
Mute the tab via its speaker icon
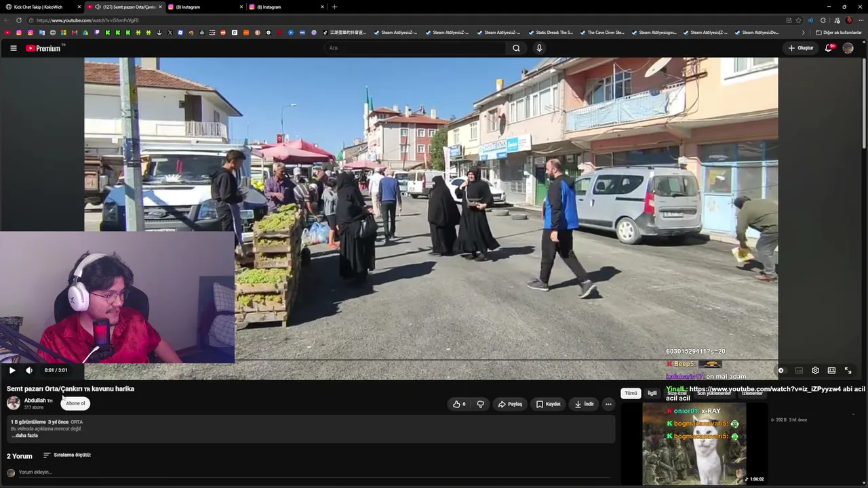(x=98, y=7)
